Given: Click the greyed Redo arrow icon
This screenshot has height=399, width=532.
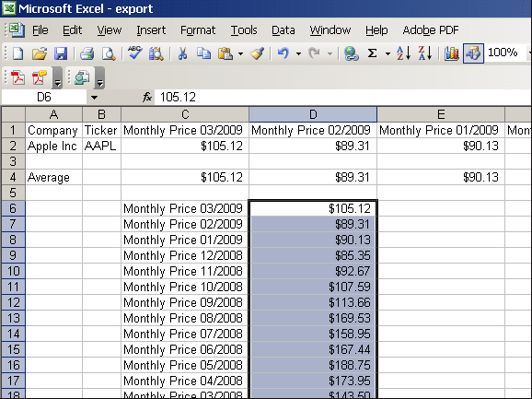Looking at the screenshot, I should (x=314, y=53).
